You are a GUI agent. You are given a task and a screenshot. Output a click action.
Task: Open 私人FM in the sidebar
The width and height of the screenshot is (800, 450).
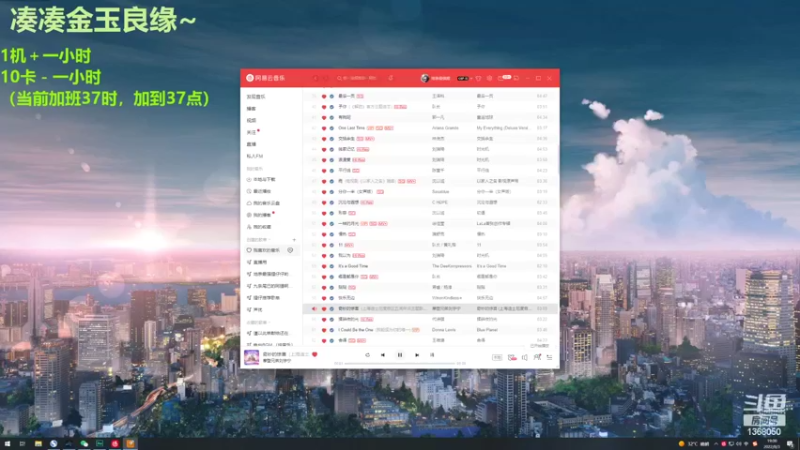(x=255, y=156)
